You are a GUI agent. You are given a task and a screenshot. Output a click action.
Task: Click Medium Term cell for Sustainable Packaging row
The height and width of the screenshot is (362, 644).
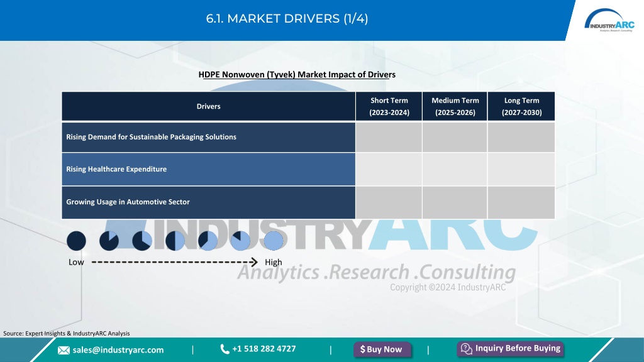tap(455, 137)
